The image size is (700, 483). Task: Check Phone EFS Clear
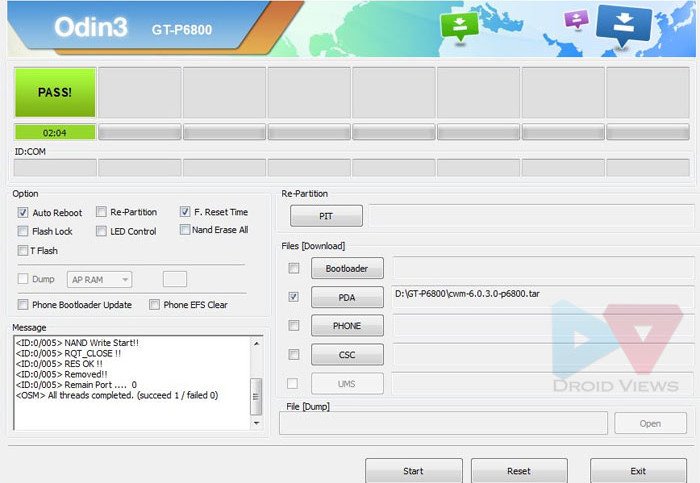pyautogui.click(x=154, y=304)
